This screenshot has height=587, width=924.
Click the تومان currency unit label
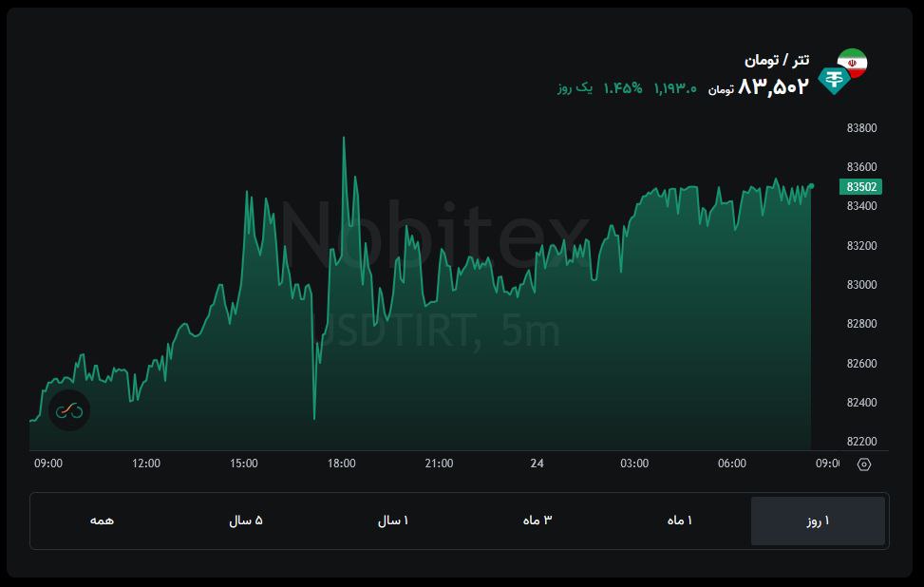721,89
